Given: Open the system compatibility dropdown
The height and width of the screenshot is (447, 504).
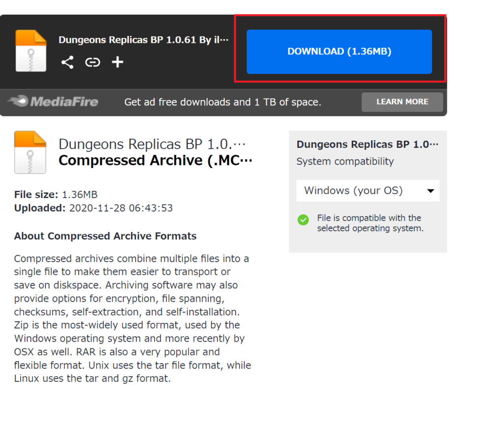Looking at the screenshot, I should pyautogui.click(x=368, y=191).
